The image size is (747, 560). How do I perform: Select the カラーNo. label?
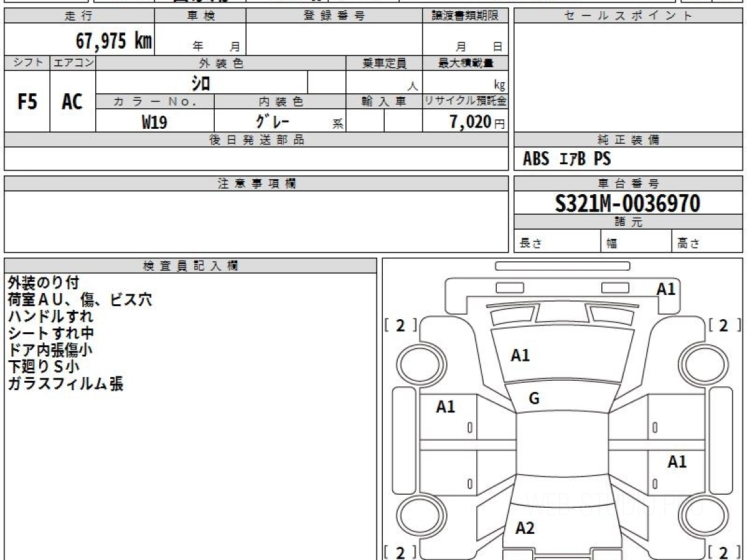[155, 101]
